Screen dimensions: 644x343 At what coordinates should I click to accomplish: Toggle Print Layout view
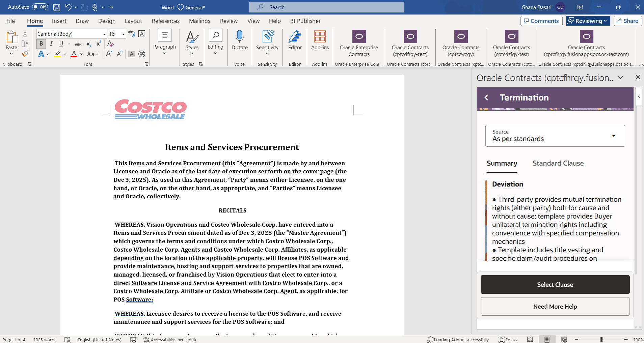coord(547,340)
